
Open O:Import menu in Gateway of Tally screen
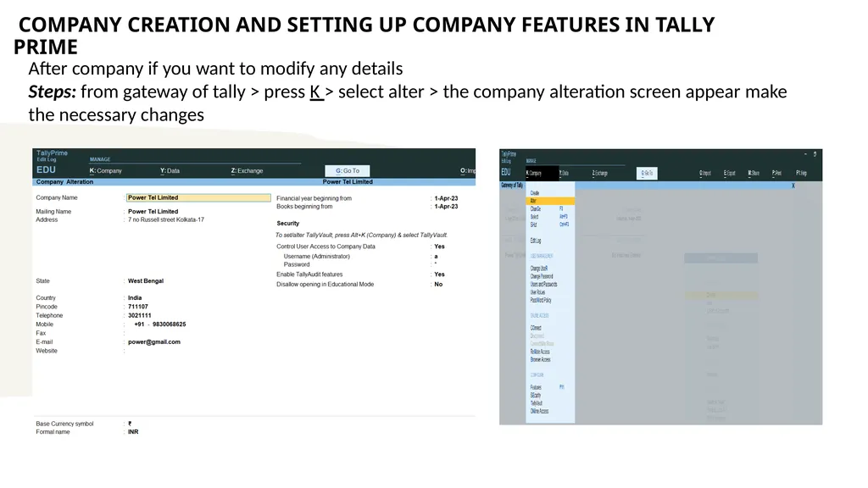click(x=704, y=173)
